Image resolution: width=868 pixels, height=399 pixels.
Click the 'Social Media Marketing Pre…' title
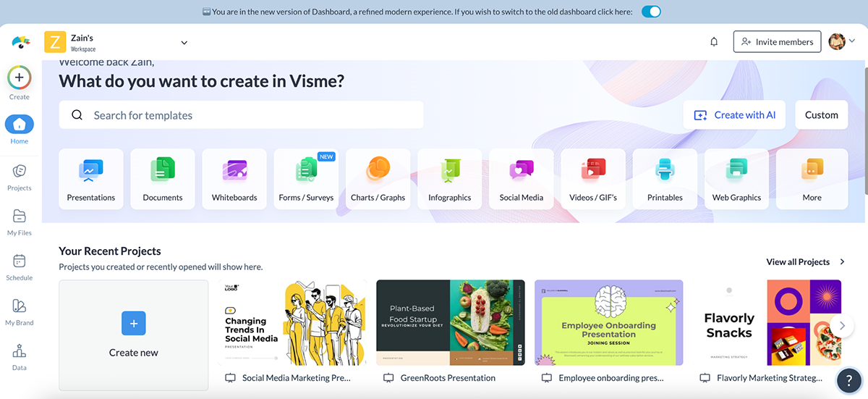click(296, 378)
